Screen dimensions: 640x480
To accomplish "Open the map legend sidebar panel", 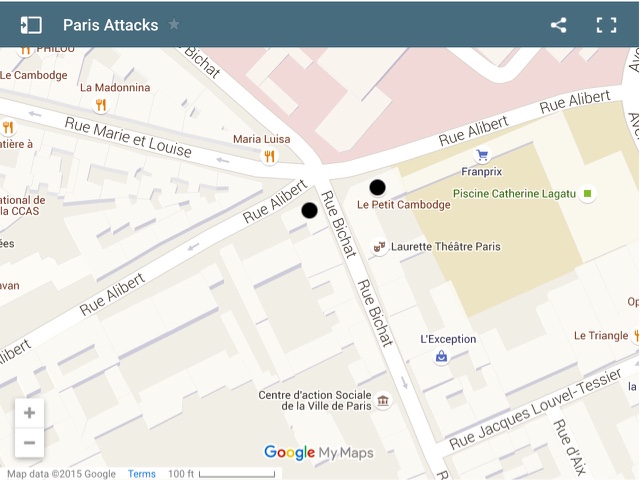I will [31, 25].
